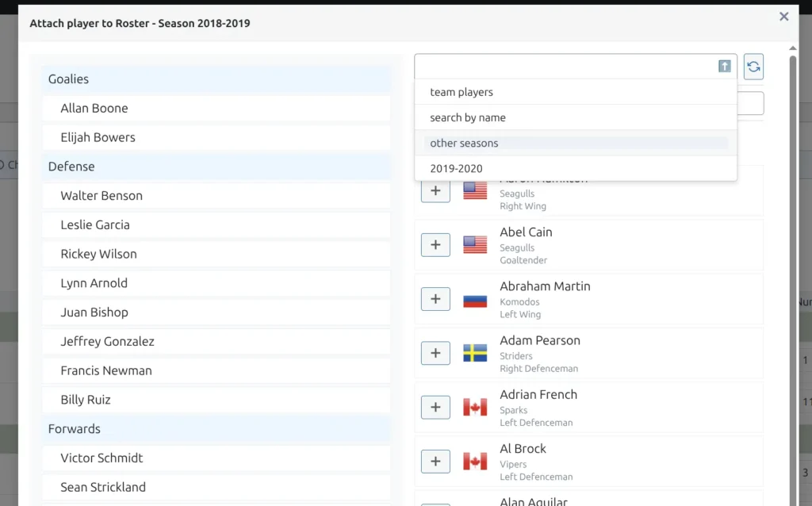812x506 pixels.
Task: Click the Defense section header
Action: (x=216, y=167)
